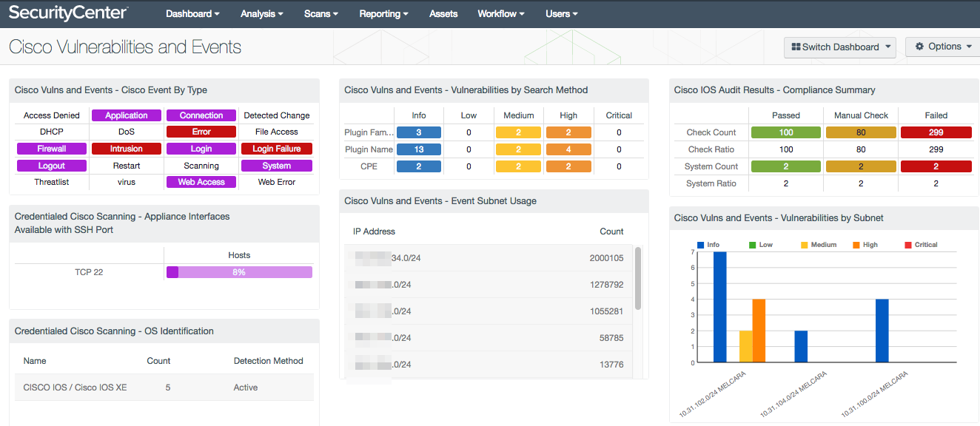Open the Options gear dropdown
This screenshot has width=980, height=426.
[943, 47]
